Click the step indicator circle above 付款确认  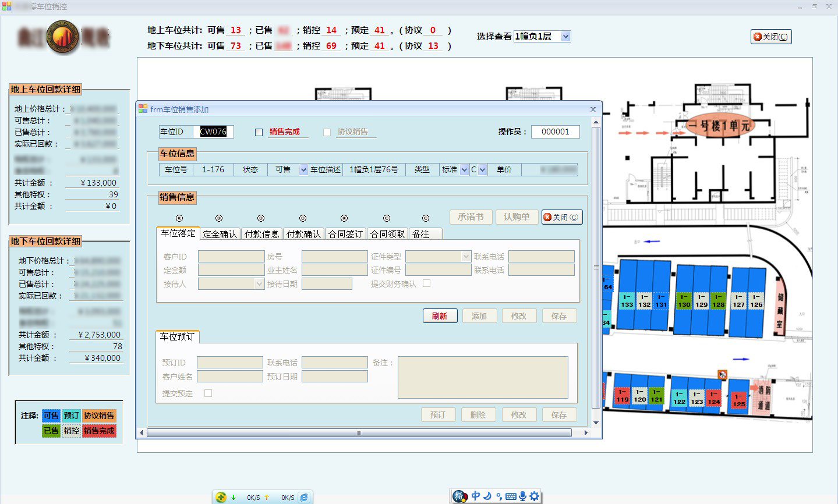pyautogui.click(x=303, y=218)
